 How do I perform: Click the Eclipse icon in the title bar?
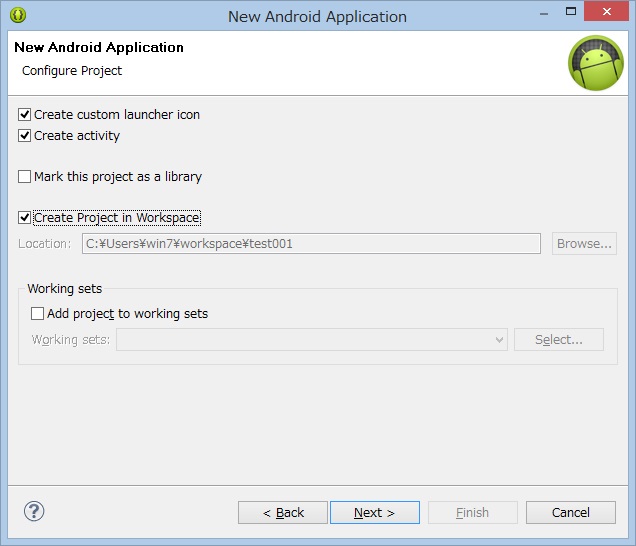click(18, 15)
